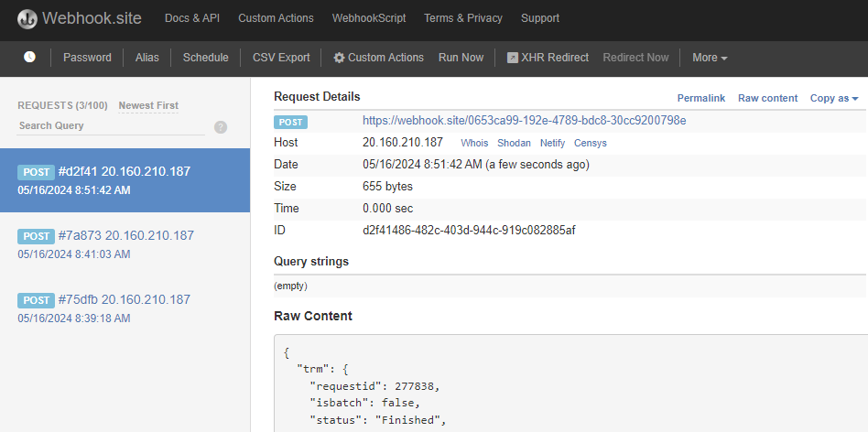Open Custom Actions with gear icon
The width and height of the screenshot is (868, 432).
tap(378, 58)
